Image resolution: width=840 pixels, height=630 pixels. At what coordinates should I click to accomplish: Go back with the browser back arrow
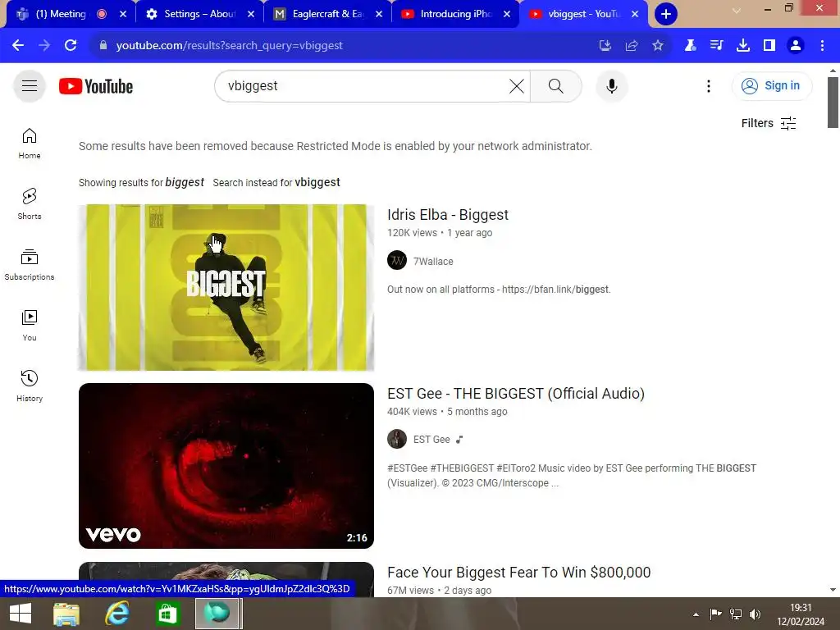18,45
